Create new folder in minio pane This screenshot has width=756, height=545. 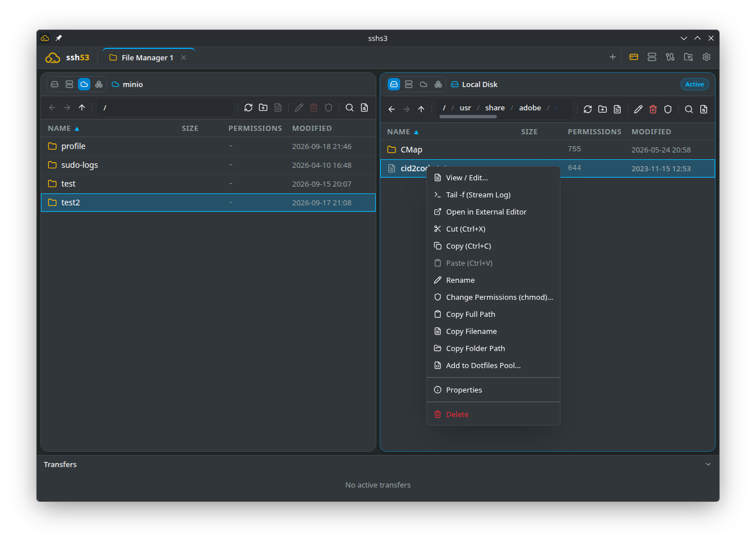point(263,108)
